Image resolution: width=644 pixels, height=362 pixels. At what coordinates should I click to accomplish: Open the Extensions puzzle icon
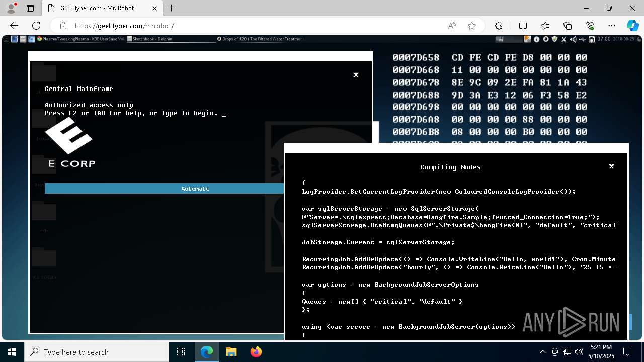pos(499,26)
